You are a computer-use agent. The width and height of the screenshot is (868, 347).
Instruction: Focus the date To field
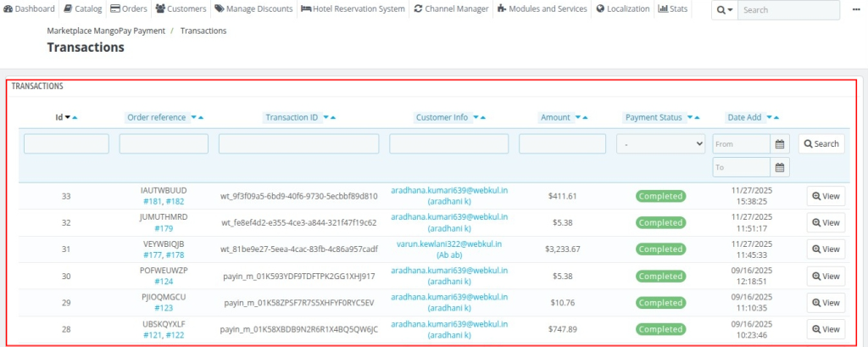click(x=741, y=167)
